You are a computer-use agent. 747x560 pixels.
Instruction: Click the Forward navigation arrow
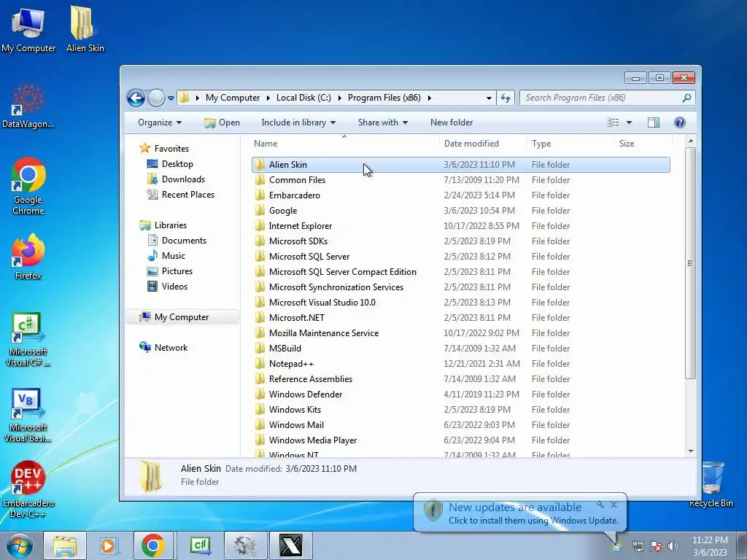click(x=156, y=98)
